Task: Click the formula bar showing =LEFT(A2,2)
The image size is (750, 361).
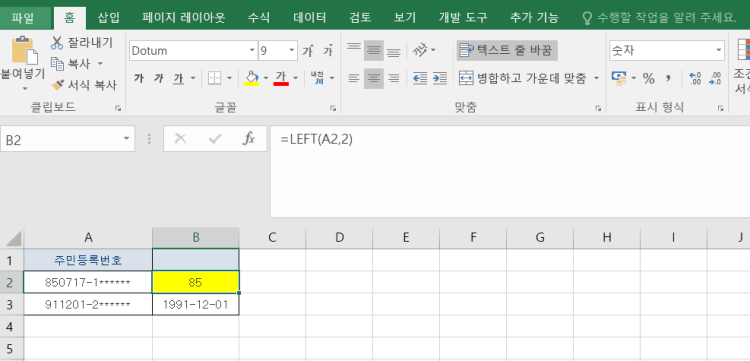Action: (510, 171)
